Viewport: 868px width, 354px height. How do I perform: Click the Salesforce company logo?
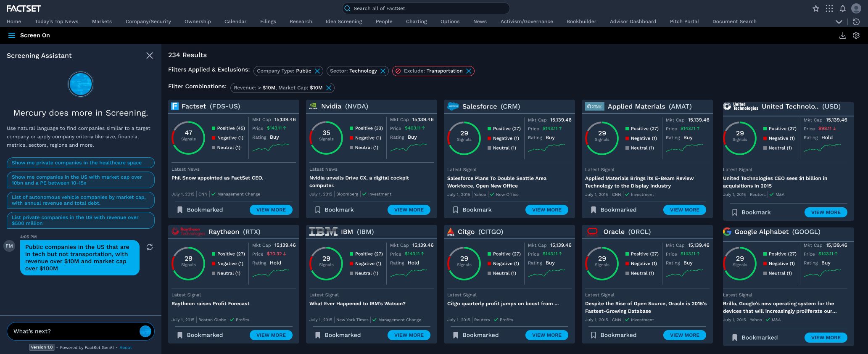453,106
